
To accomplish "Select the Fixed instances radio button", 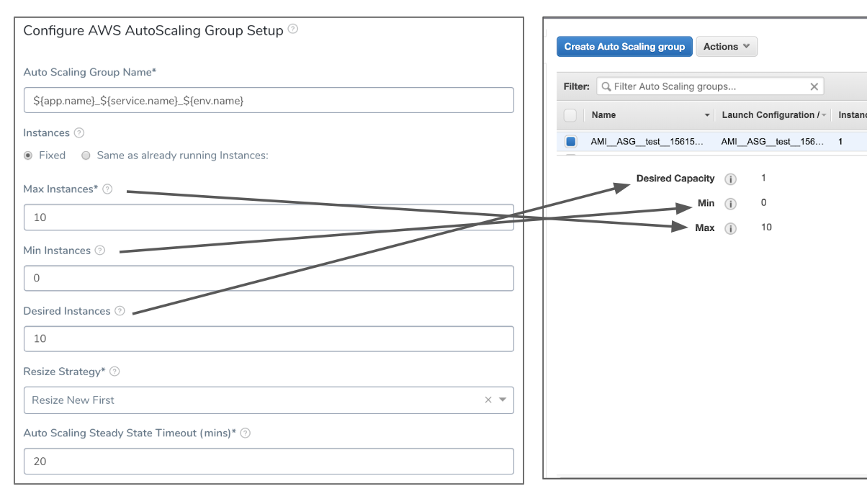I will click(28, 156).
